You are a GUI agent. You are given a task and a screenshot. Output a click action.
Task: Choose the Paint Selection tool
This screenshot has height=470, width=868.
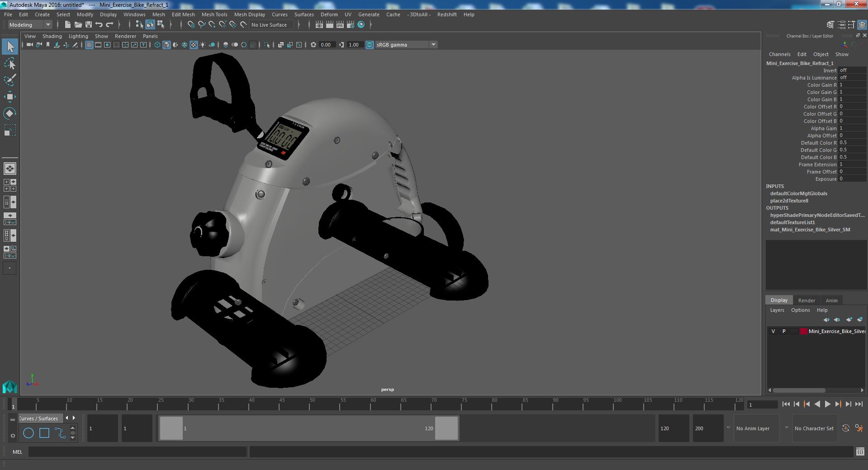(10, 80)
